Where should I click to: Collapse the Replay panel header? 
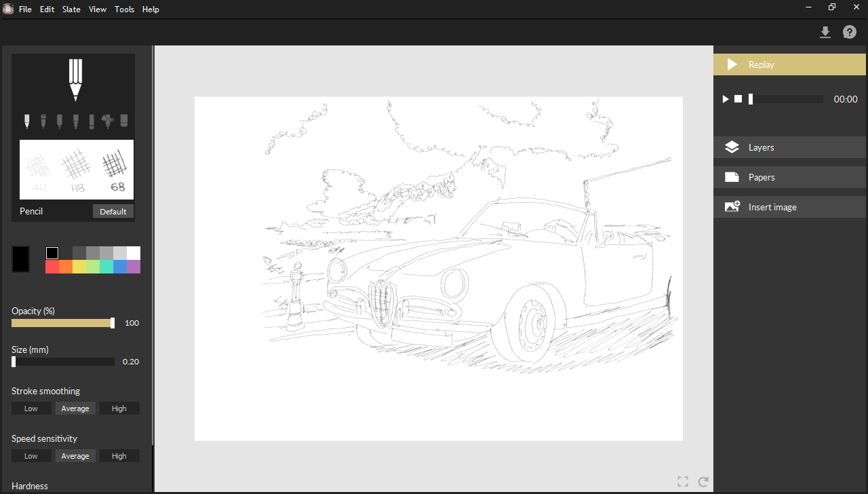[789, 64]
